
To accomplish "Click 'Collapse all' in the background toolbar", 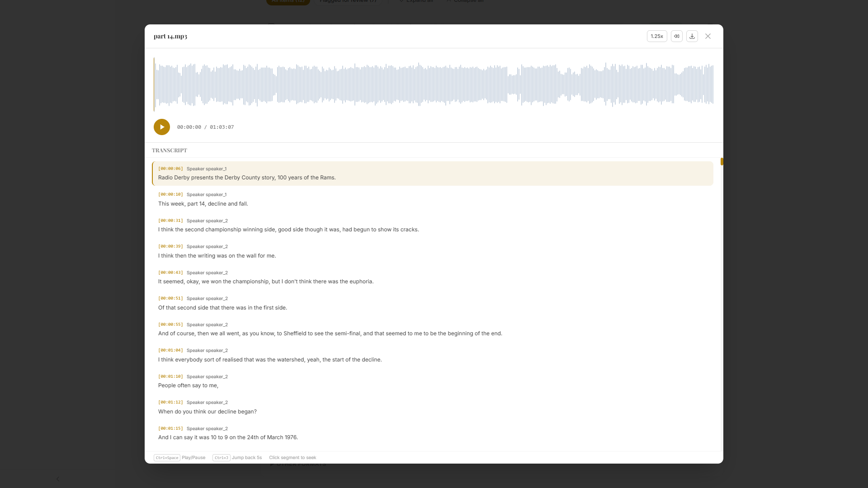I will 464,2.
